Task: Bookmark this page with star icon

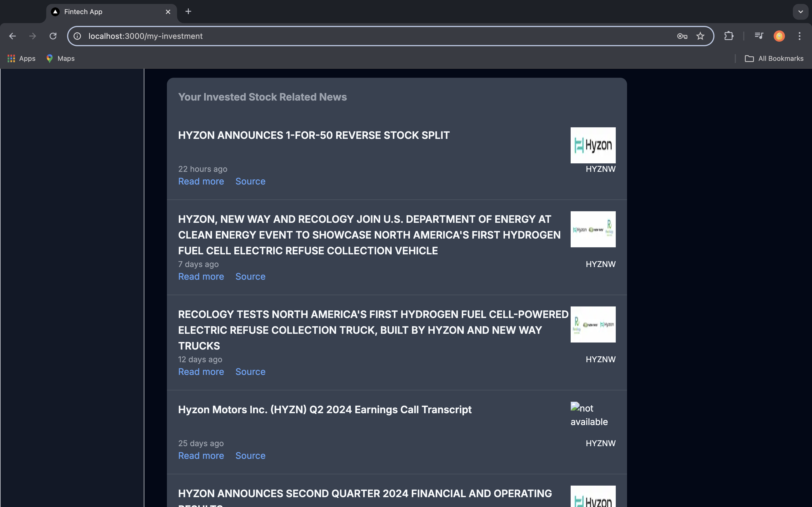Action: (700, 36)
